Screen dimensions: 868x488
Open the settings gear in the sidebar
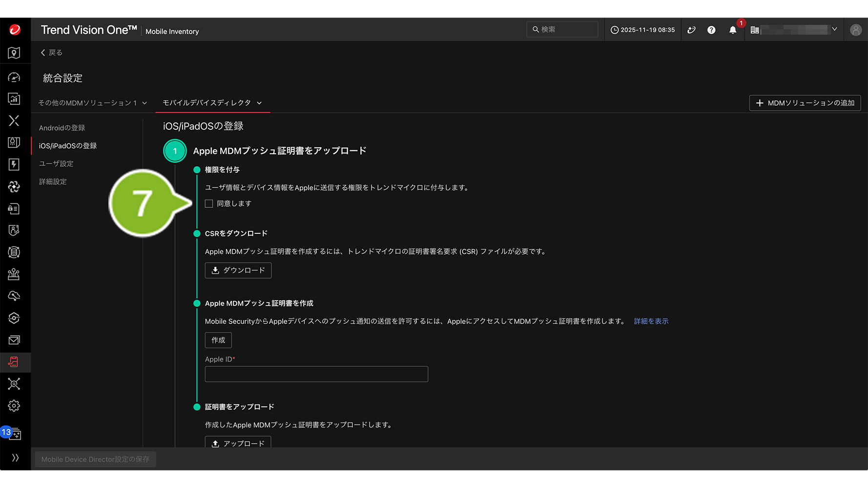point(14,406)
